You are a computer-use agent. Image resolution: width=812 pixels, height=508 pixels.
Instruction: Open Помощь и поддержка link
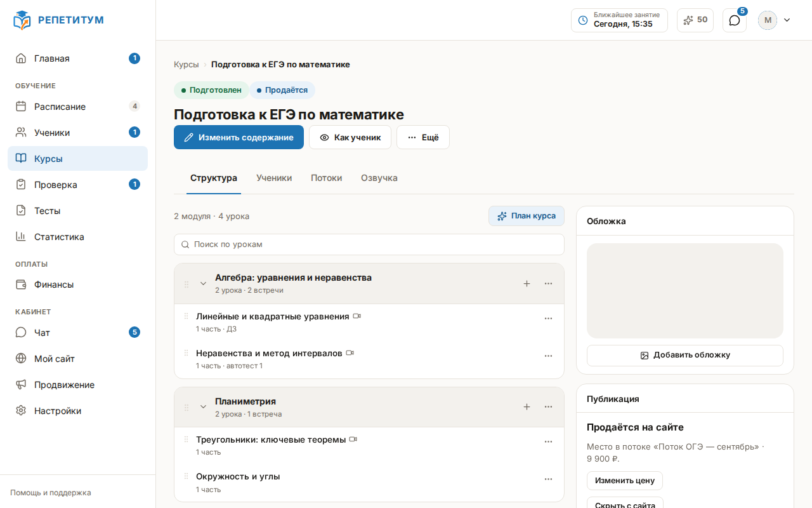pyautogui.click(x=51, y=493)
